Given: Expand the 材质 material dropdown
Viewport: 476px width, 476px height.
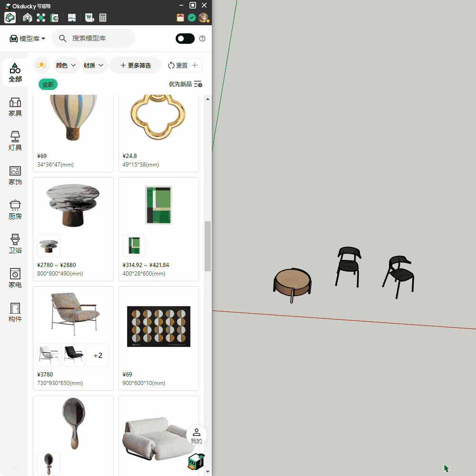Looking at the screenshot, I should click(94, 65).
